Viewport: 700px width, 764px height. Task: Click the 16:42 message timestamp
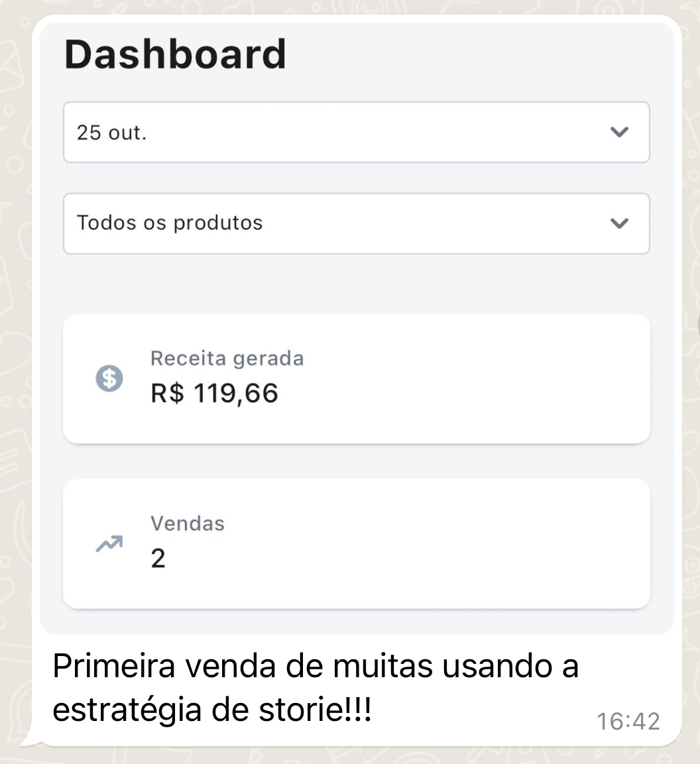click(x=628, y=722)
